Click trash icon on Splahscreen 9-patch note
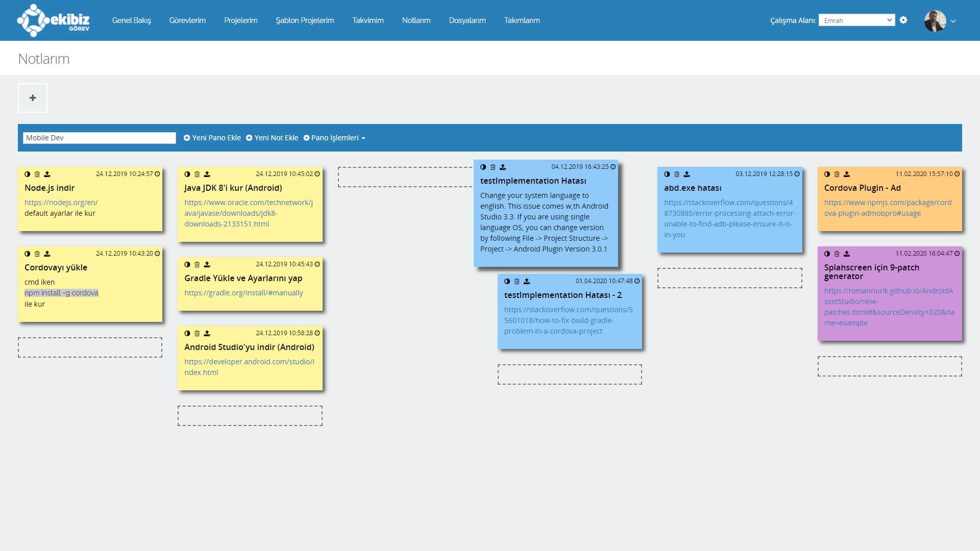980x551 pixels. pyautogui.click(x=837, y=254)
